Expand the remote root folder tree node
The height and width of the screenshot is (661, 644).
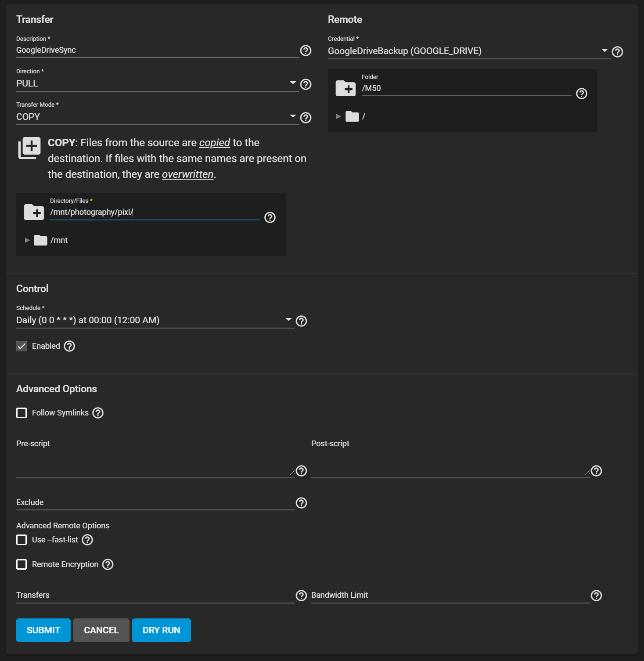338,116
